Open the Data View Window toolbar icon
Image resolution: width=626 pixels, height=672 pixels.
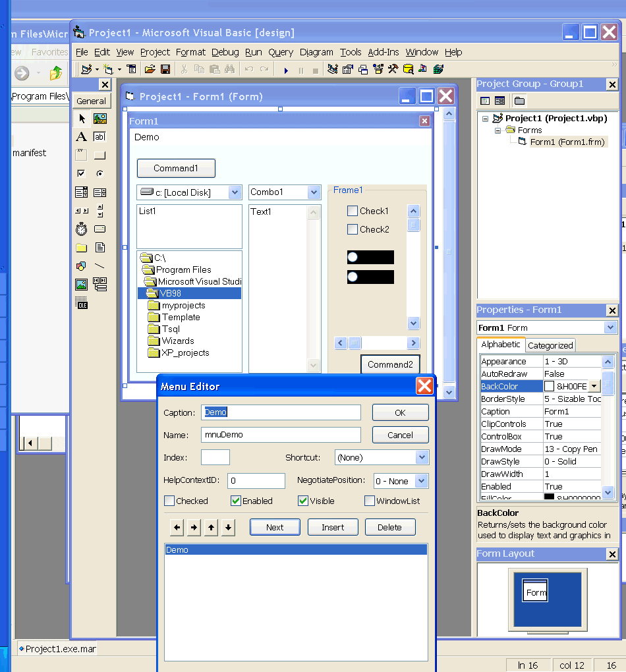click(408, 69)
